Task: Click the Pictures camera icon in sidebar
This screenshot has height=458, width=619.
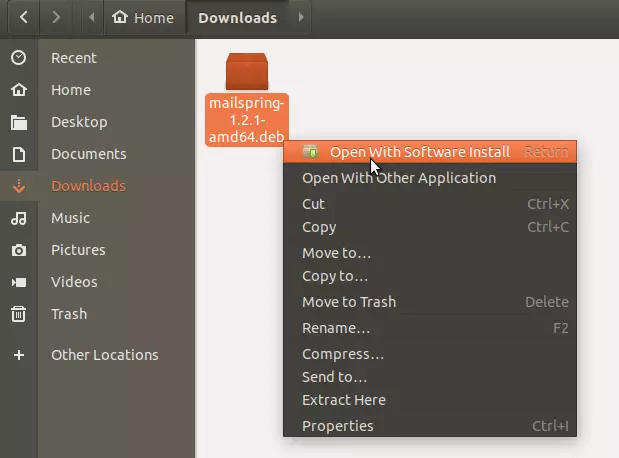Action: pyautogui.click(x=19, y=250)
